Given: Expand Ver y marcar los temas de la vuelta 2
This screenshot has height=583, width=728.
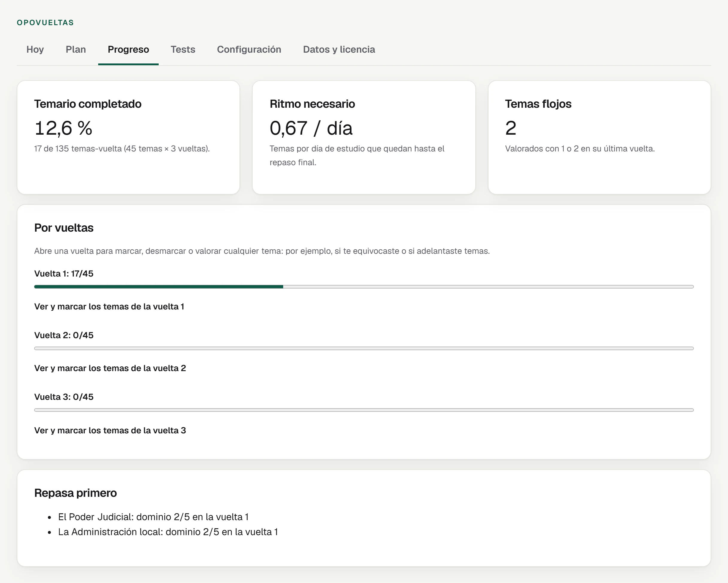Looking at the screenshot, I should (x=110, y=368).
